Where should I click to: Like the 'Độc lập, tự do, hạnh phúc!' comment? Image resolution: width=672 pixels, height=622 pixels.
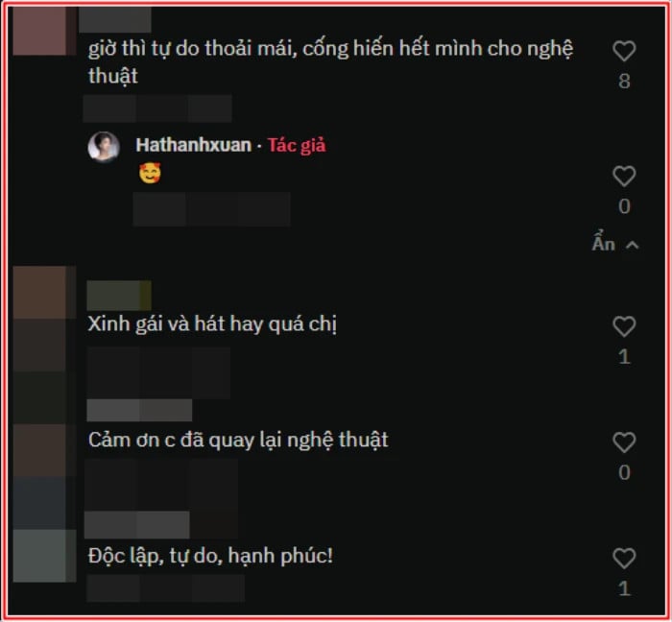(x=624, y=559)
